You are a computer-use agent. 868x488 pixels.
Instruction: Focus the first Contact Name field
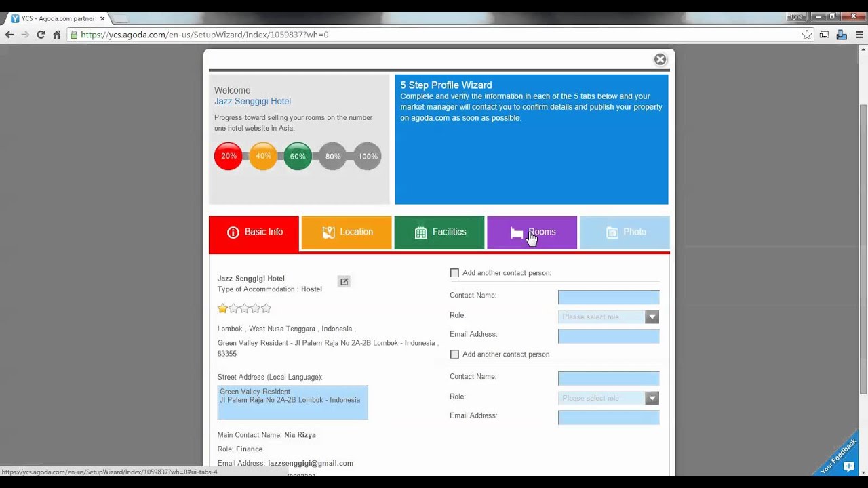[608, 297]
